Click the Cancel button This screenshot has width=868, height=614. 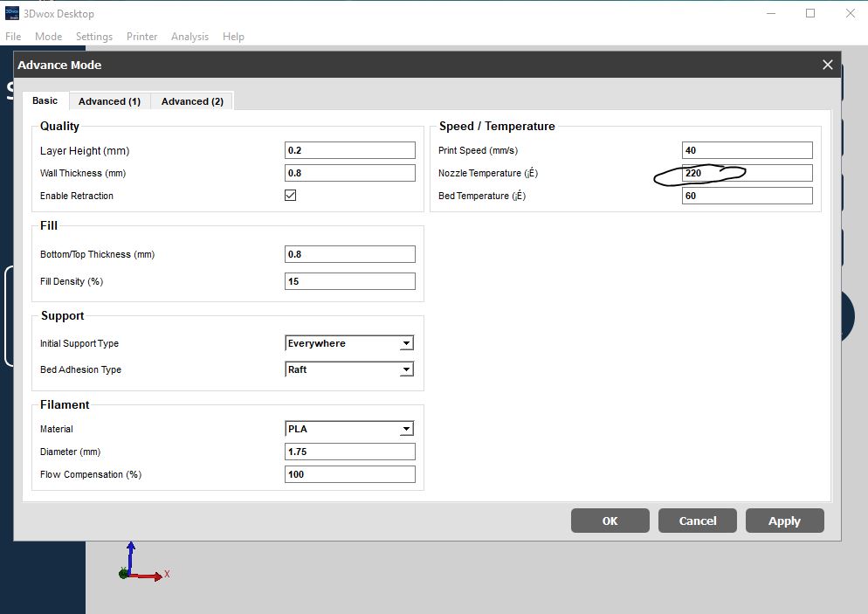pyautogui.click(x=698, y=521)
